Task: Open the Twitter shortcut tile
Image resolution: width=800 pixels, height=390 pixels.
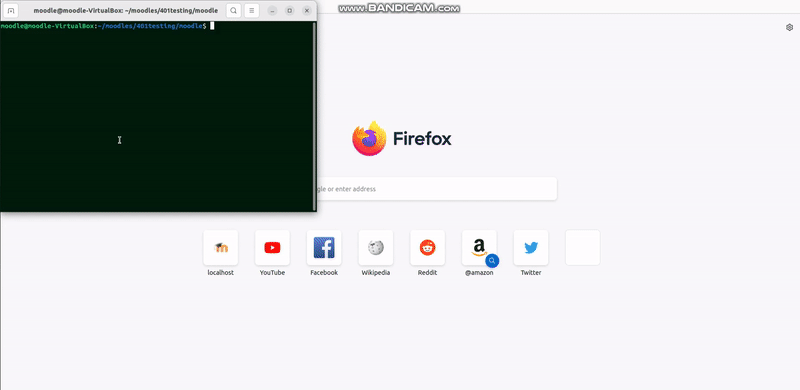Action: [x=531, y=248]
